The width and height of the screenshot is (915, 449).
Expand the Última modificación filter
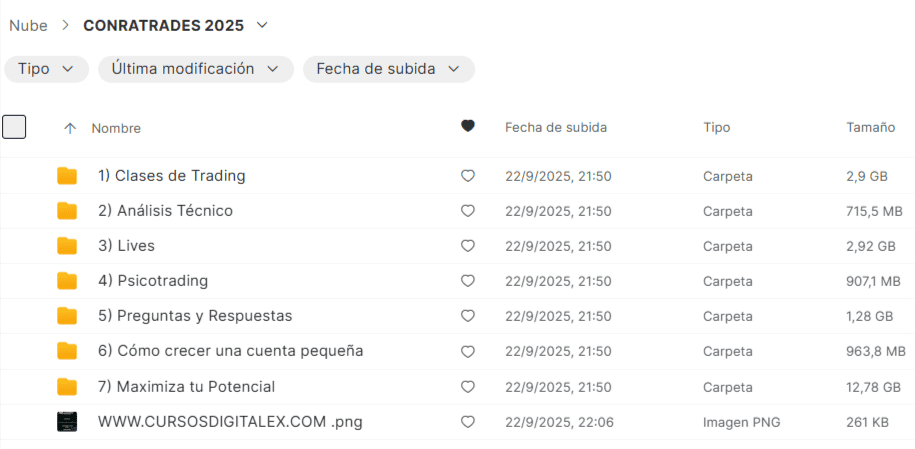195,69
